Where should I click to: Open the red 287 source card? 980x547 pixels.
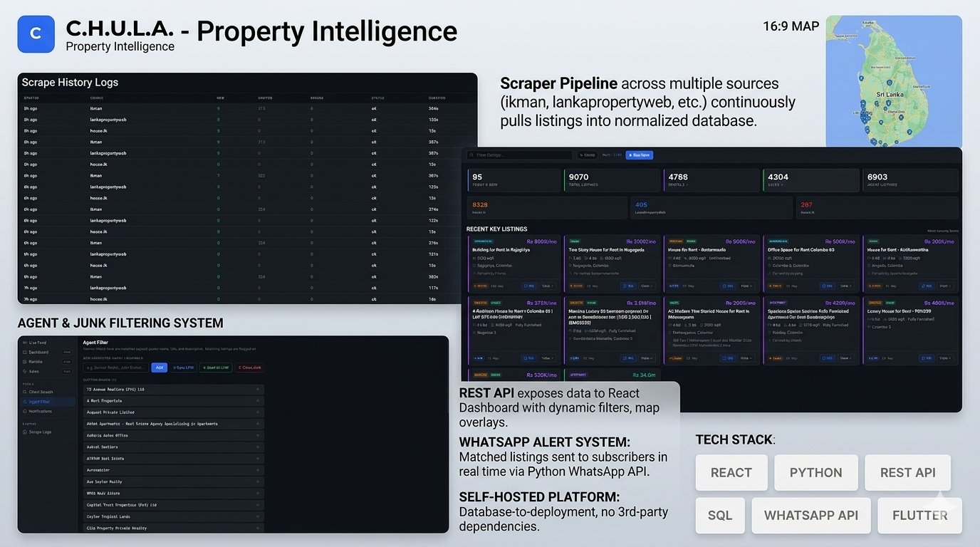[x=877, y=207]
